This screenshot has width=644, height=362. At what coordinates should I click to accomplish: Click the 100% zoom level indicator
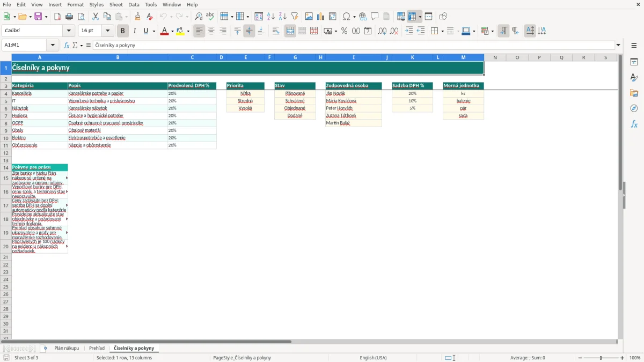tap(635, 358)
